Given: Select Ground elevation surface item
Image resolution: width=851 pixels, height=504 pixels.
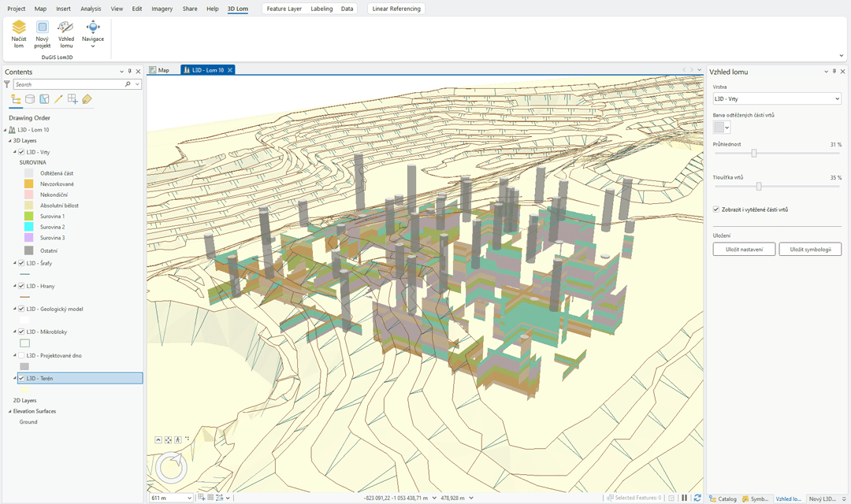Looking at the screenshot, I should pyautogui.click(x=28, y=421).
